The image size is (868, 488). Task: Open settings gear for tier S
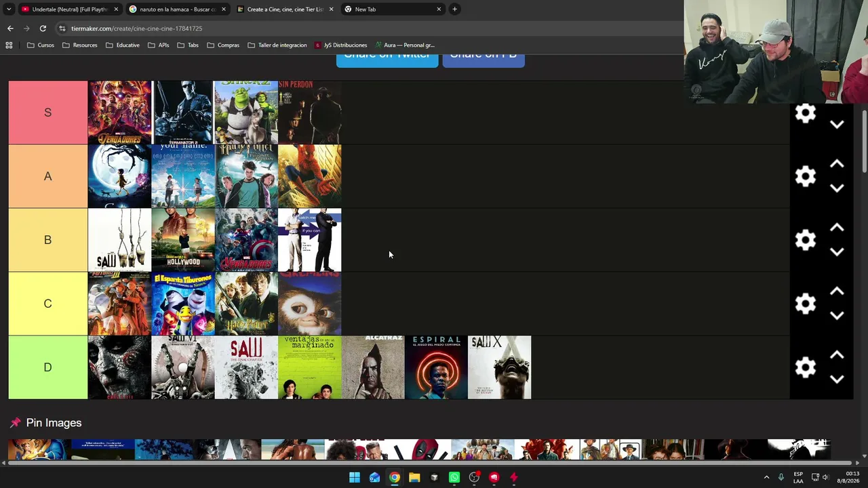[x=805, y=113]
